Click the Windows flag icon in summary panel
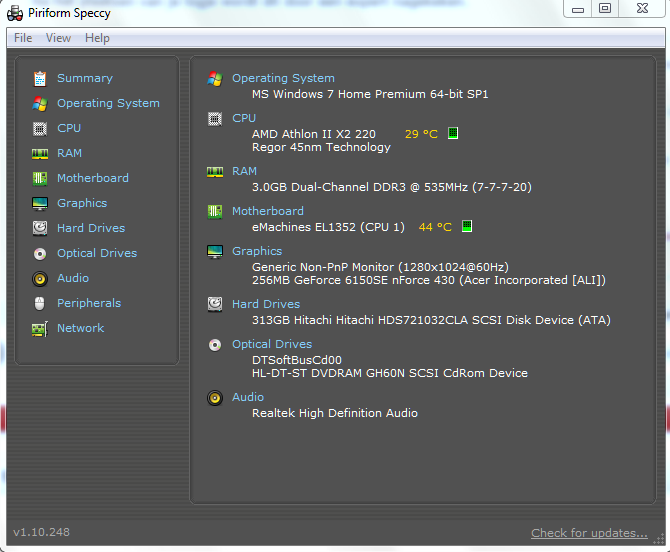 [215, 79]
